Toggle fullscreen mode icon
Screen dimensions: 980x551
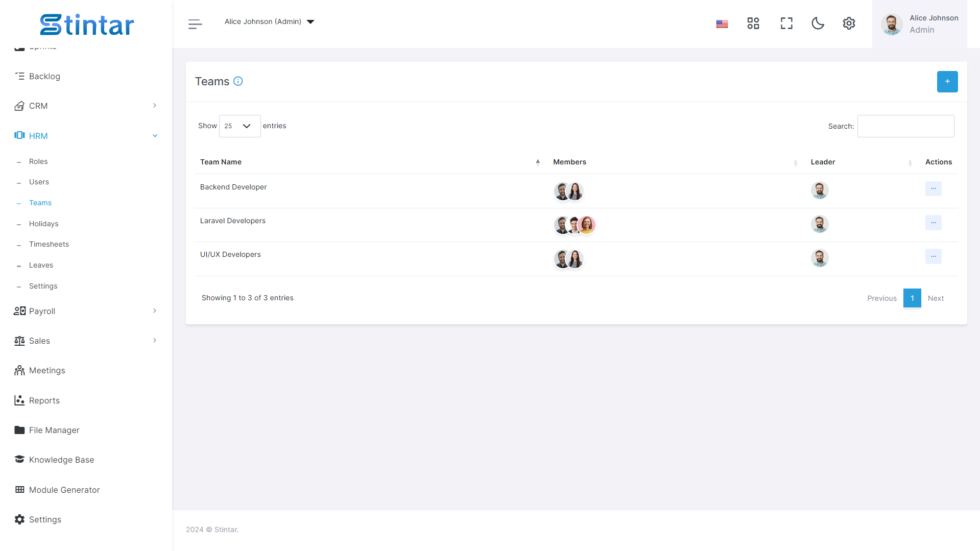[x=786, y=23]
